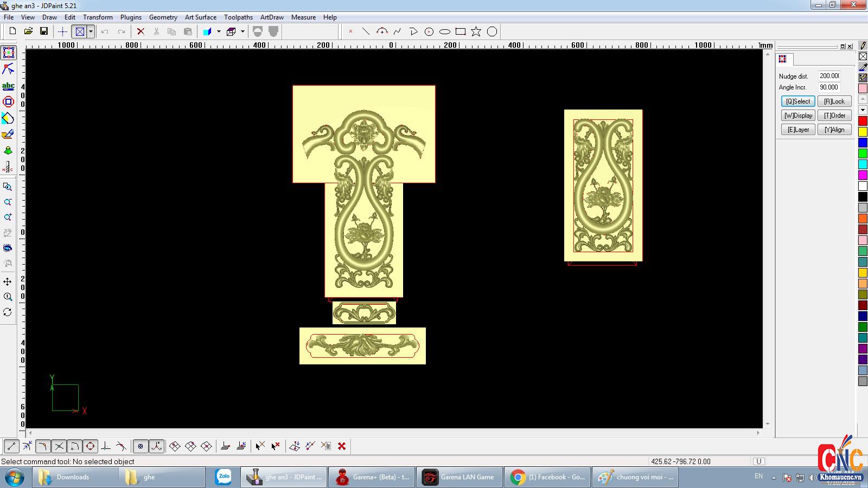The width and height of the screenshot is (868, 488).
Task: Toggle the intersection snap button
Action: coord(59,446)
